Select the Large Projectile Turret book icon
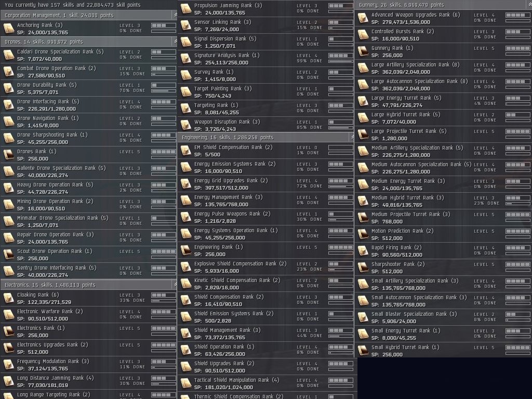The height and width of the screenshot is (399, 532). 363,135
